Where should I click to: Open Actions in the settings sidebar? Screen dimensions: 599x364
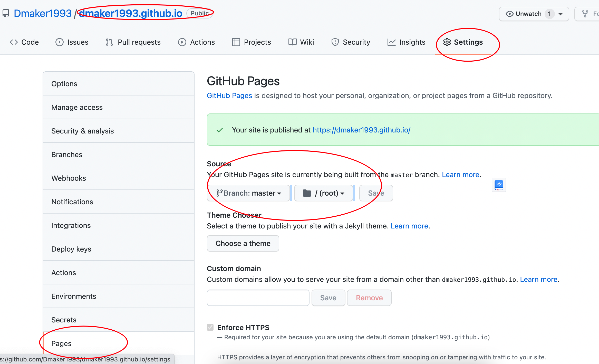pyautogui.click(x=119, y=273)
